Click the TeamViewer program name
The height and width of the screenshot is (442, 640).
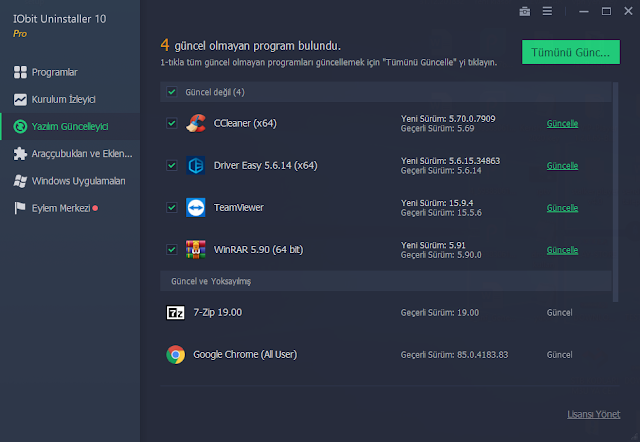click(x=238, y=207)
